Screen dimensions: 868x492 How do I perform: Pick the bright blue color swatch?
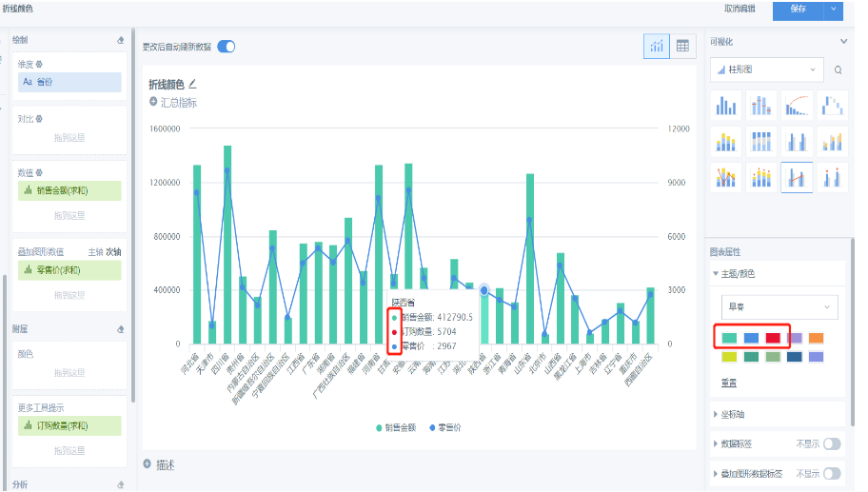point(751,338)
